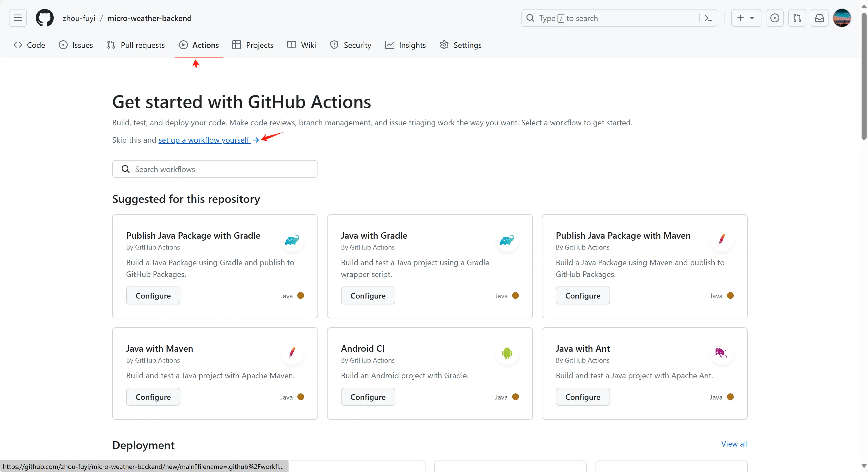Configure Java with Gradle workflow
Viewport: 868px width, 472px height.
[368, 295]
